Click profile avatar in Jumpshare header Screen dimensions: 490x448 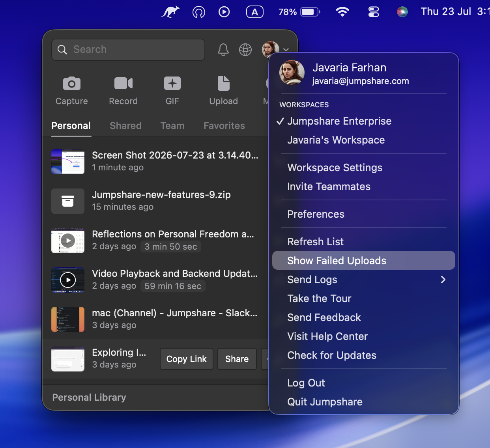[x=270, y=49]
